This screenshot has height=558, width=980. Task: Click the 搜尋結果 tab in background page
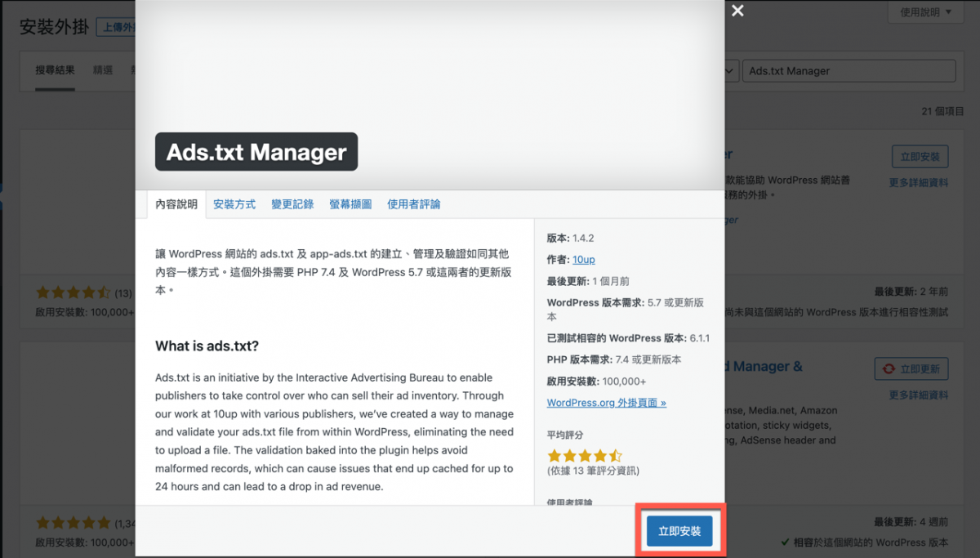[x=56, y=70]
